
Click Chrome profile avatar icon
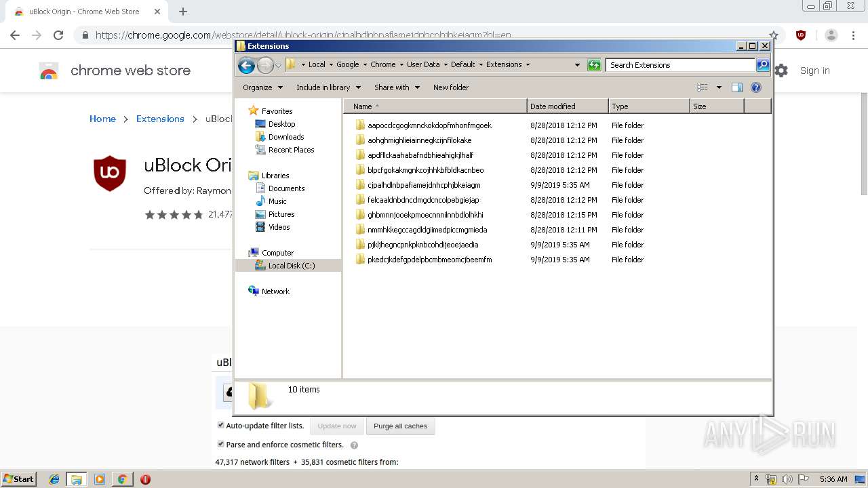(831, 35)
